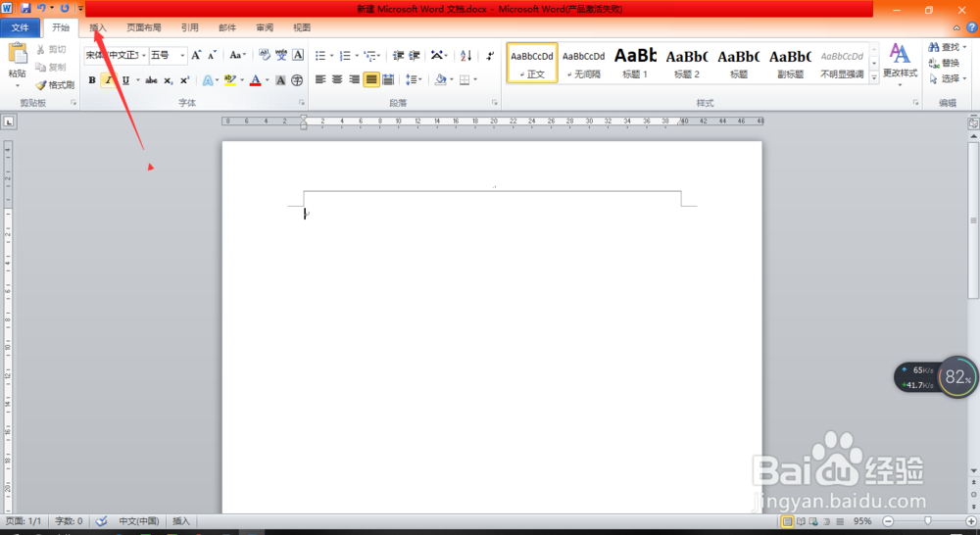Click the Shrink Font icon
Image resolution: width=980 pixels, height=535 pixels.
[212, 55]
